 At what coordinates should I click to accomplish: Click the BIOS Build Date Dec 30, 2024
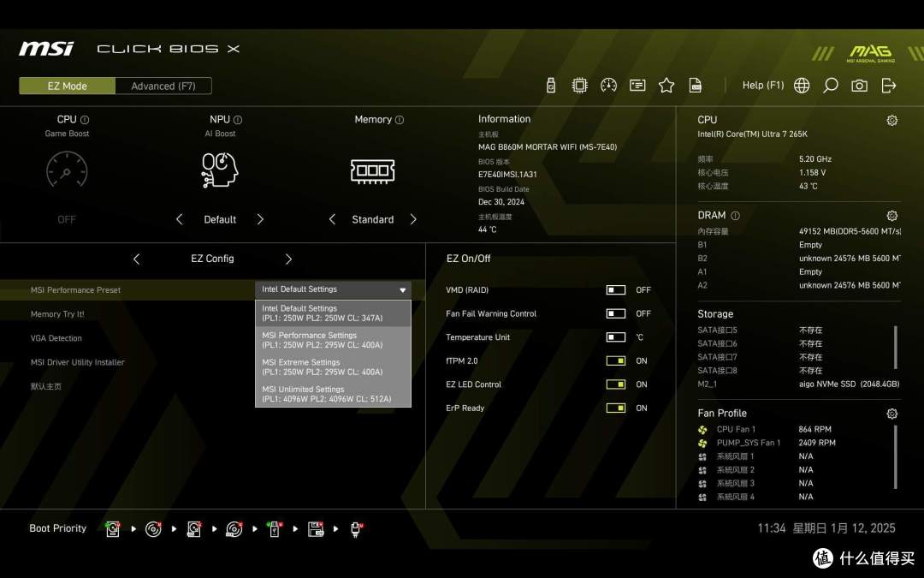point(500,202)
